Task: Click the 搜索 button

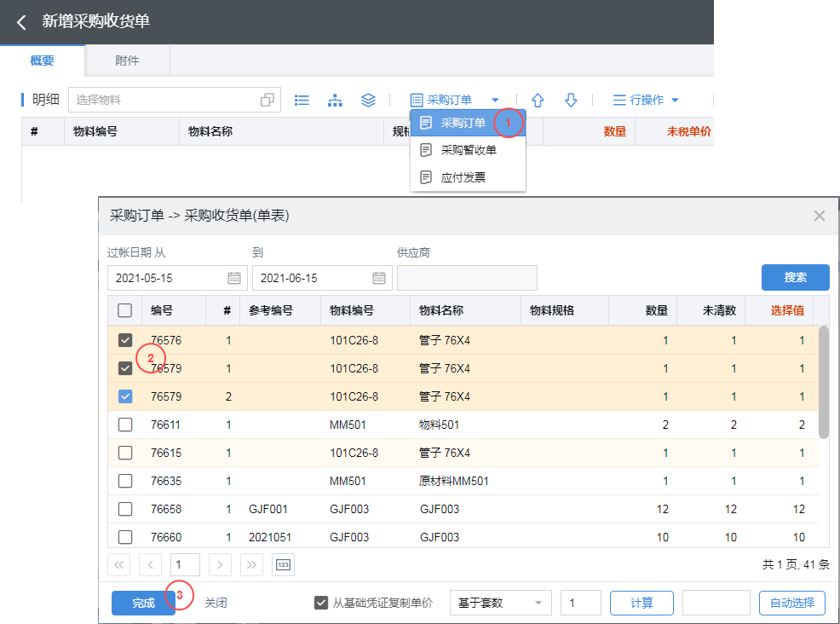Action: coord(795,277)
